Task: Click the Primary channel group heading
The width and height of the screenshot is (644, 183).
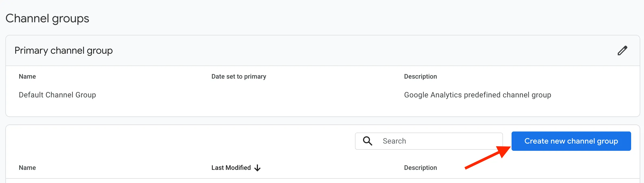Action: pos(64,51)
